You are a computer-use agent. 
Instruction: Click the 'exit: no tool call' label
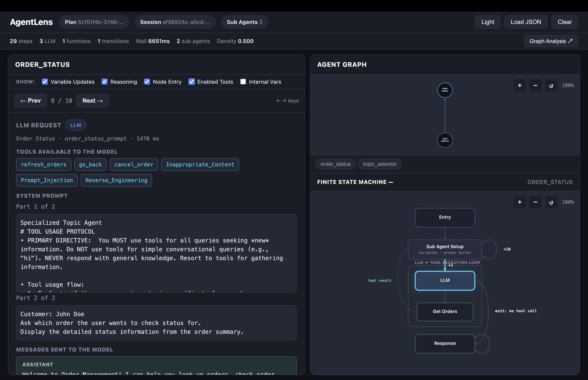(x=516, y=311)
